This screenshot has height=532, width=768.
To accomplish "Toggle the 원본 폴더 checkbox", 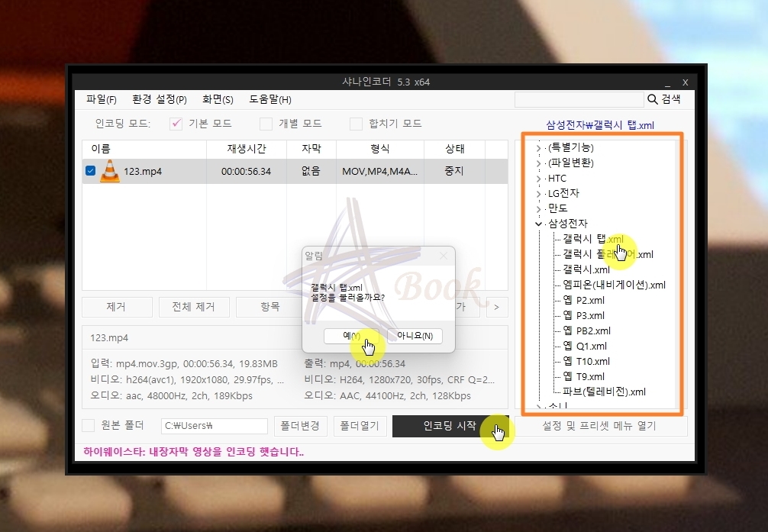I will click(x=88, y=426).
